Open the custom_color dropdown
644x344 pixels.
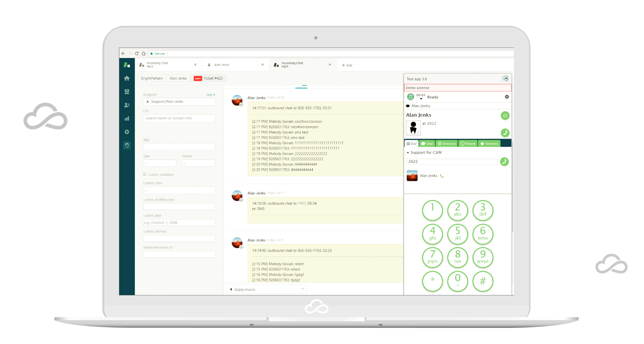pos(179,190)
